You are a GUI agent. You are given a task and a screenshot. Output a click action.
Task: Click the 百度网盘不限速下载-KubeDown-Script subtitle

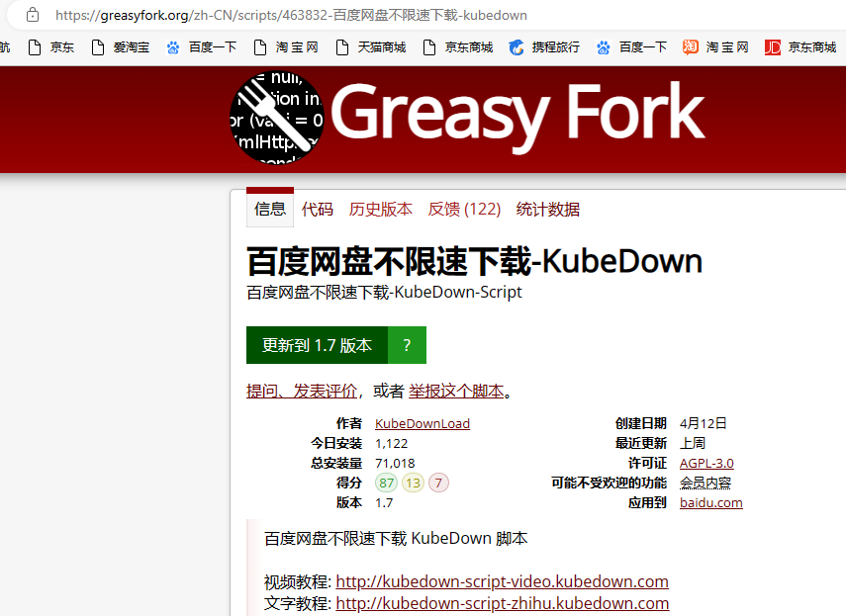coord(384,292)
